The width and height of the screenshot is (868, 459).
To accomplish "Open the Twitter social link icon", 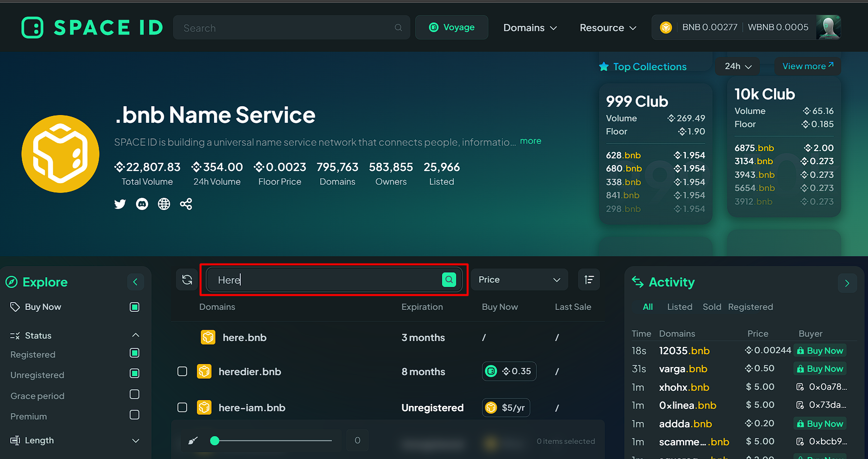I will [x=120, y=204].
